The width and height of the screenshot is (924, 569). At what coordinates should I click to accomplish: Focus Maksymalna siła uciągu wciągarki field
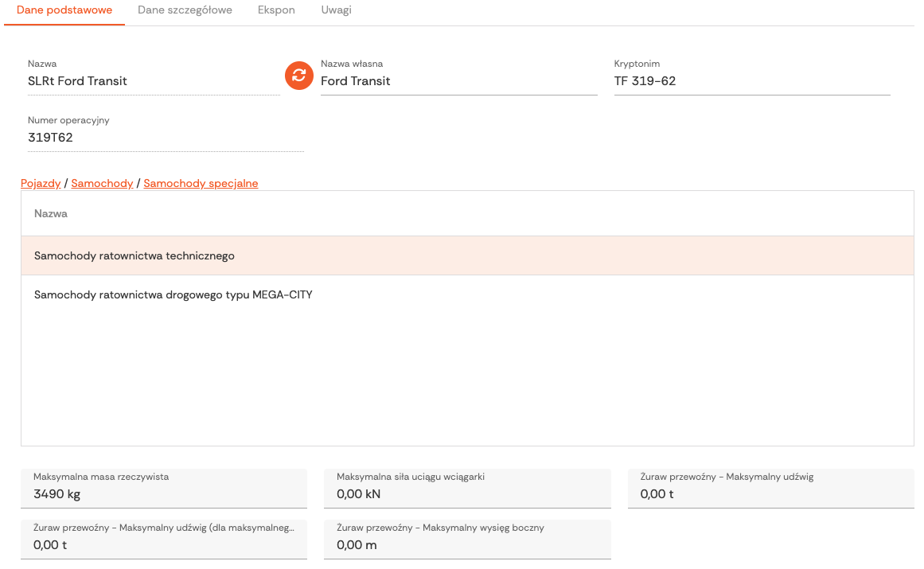click(x=467, y=494)
